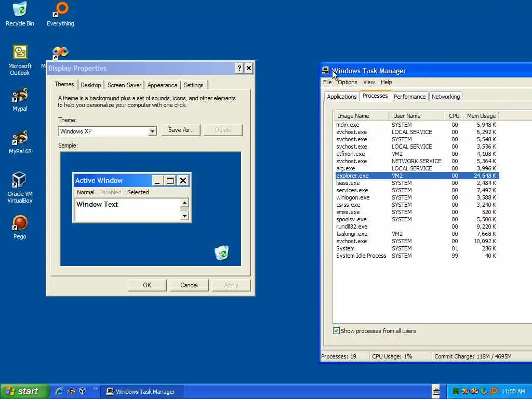Click Cancel in Display Properties

[x=189, y=285]
